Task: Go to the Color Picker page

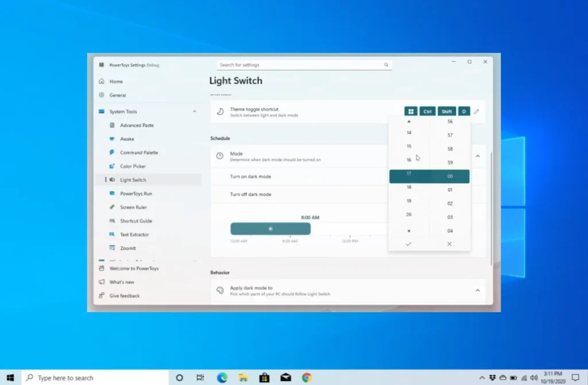Action: tap(133, 166)
